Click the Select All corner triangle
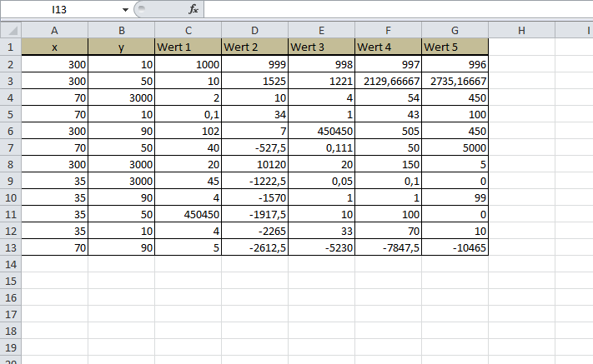 (11, 30)
